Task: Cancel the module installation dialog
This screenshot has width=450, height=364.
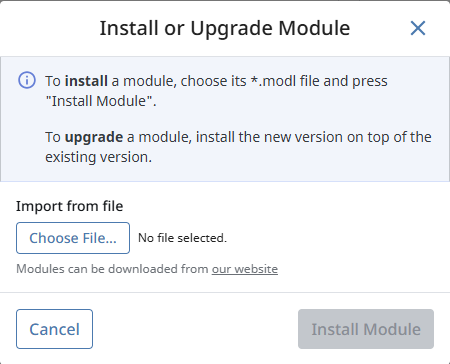Action: 54,329
